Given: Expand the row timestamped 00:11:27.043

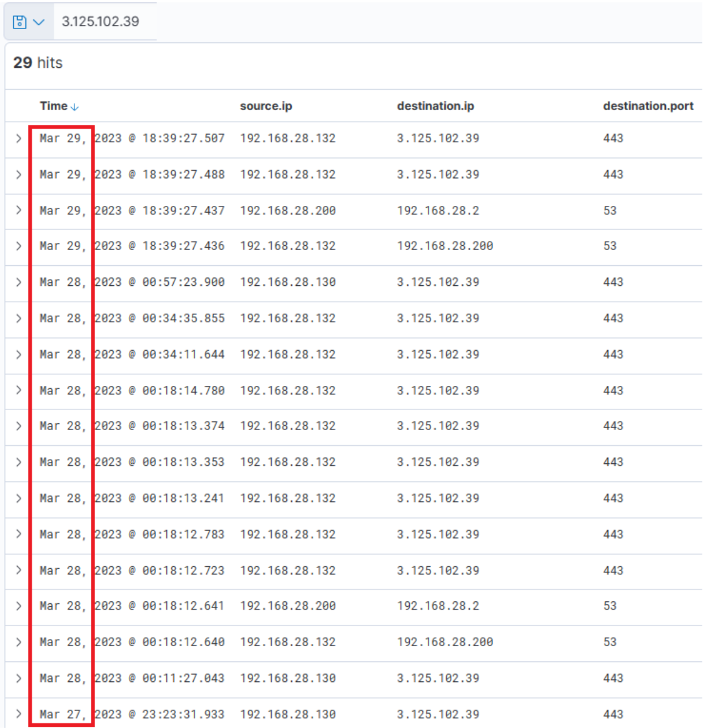Looking at the screenshot, I should tap(19, 678).
